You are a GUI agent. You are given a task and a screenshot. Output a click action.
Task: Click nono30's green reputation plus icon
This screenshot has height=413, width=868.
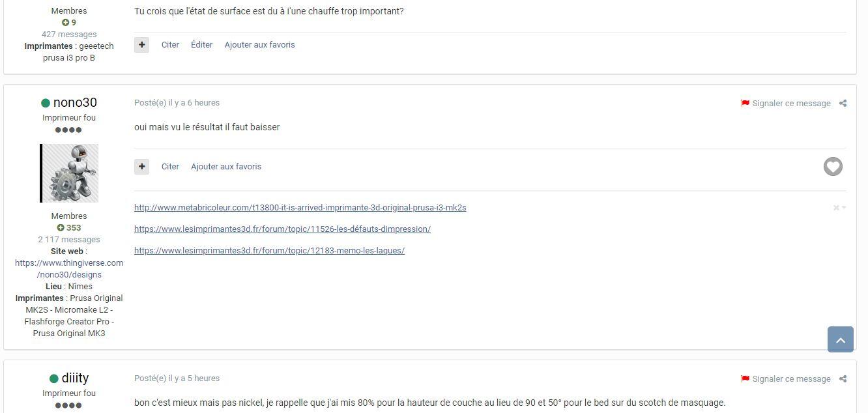click(61, 228)
